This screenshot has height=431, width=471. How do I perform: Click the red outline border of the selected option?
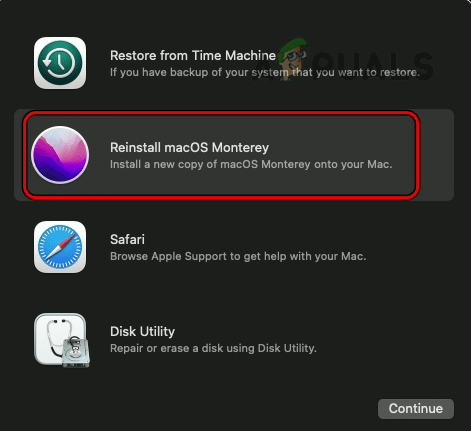221,113
